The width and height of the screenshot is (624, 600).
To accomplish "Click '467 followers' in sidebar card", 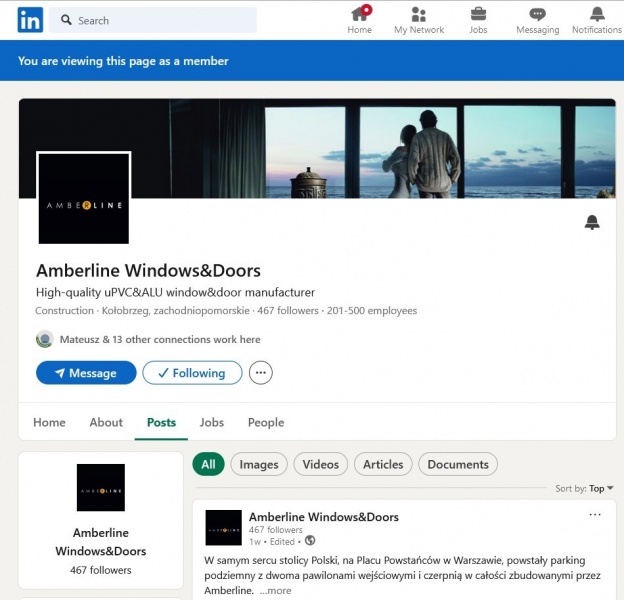I will click(x=101, y=570).
